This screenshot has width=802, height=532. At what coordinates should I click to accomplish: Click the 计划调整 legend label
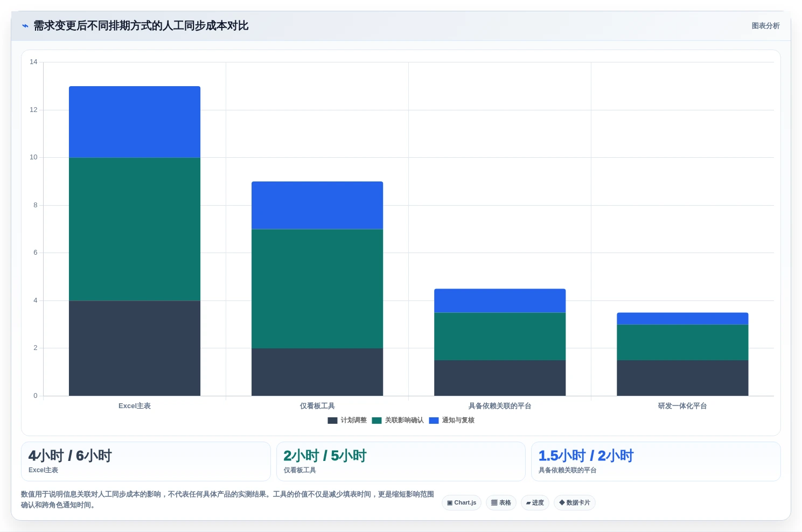[x=353, y=421]
